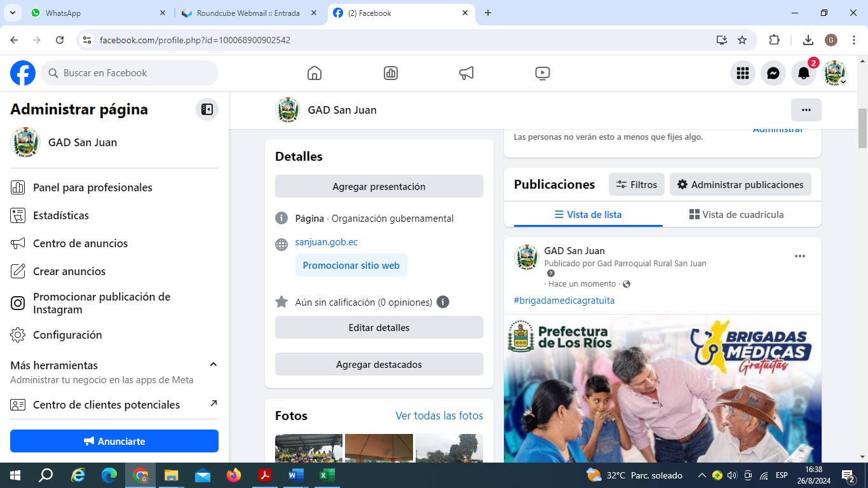The width and height of the screenshot is (868, 488).
Task: Click the rating info icon next to opinions
Action: click(443, 302)
